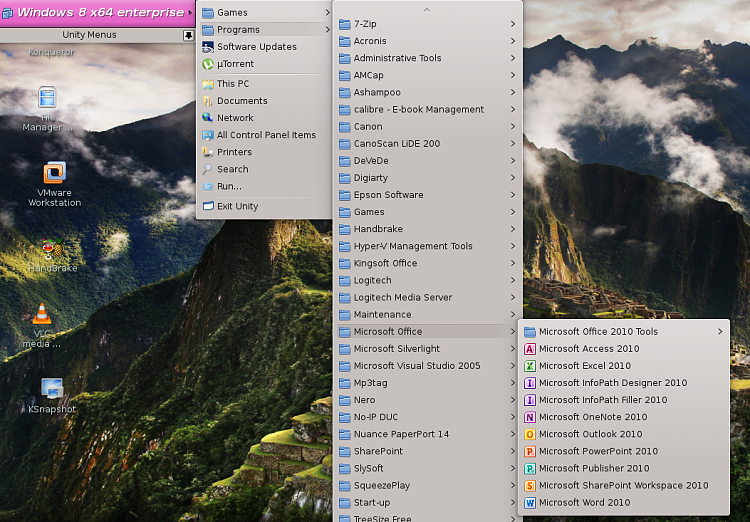Click the µTorrent icon in the menu
Screen dimensions: 750x522
pyautogui.click(x=208, y=64)
